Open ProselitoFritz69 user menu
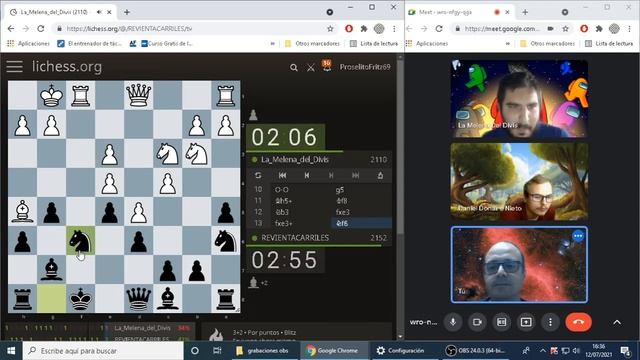Image resolution: width=640 pixels, height=360 pixels. click(x=365, y=67)
